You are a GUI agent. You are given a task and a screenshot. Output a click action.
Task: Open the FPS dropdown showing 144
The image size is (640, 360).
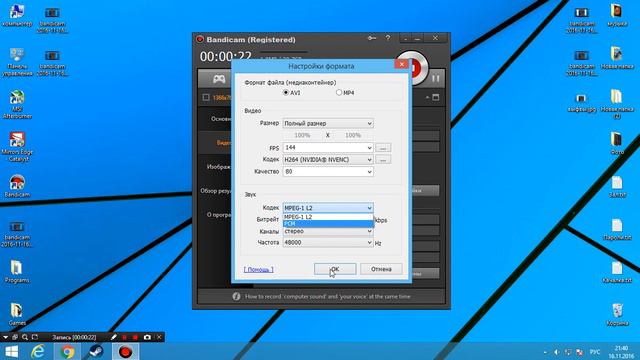pyautogui.click(x=328, y=147)
